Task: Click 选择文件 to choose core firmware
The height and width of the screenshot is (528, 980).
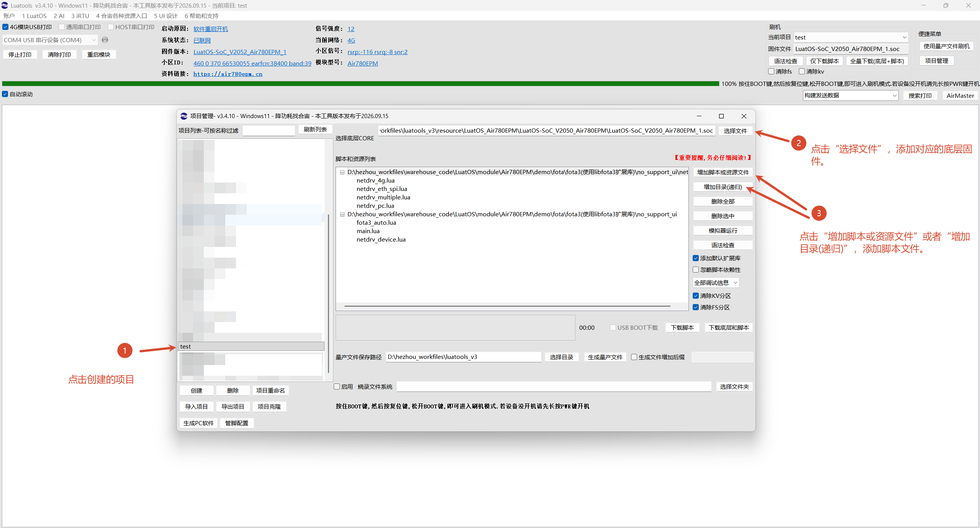Action: tap(736, 131)
